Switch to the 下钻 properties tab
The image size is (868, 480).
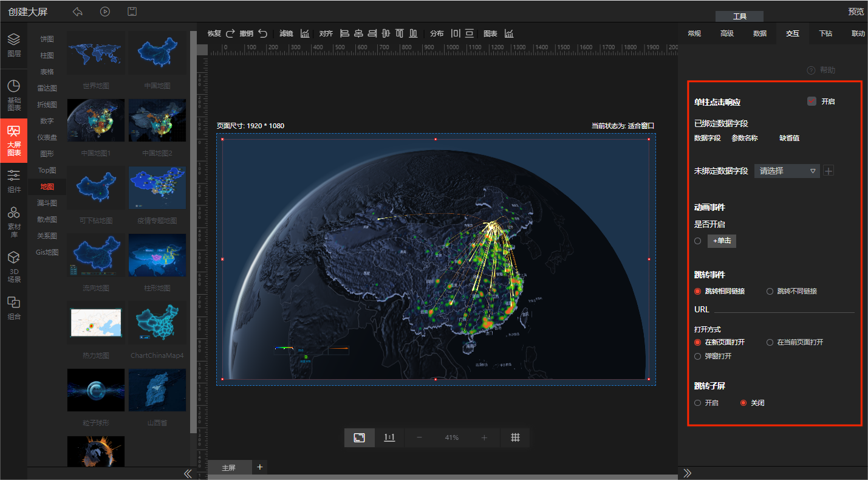[x=825, y=33]
